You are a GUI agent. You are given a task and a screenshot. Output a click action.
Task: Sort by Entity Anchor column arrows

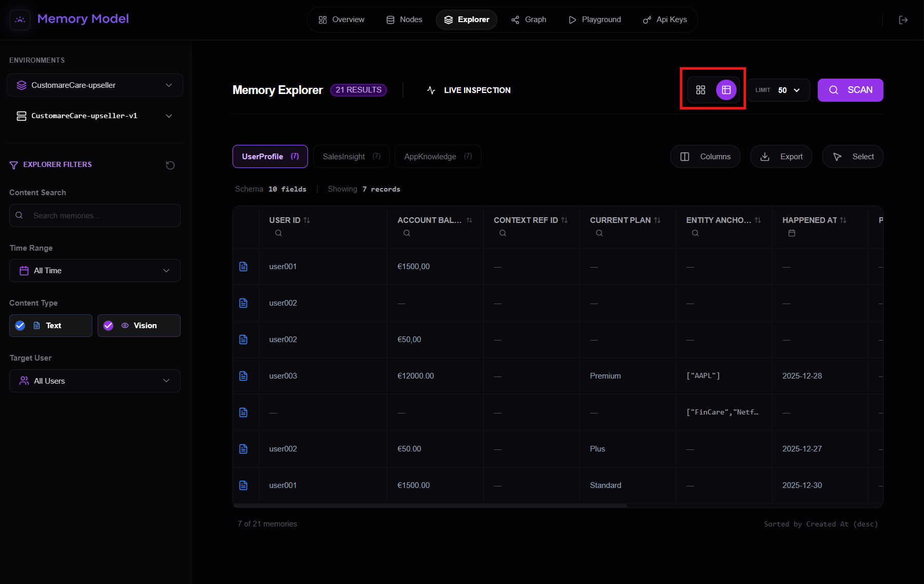(x=758, y=220)
